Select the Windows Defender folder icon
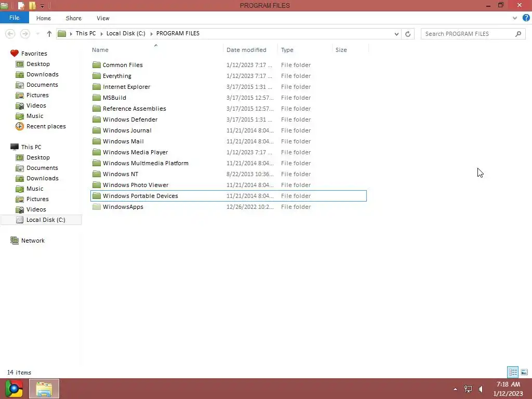 [x=97, y=119]
